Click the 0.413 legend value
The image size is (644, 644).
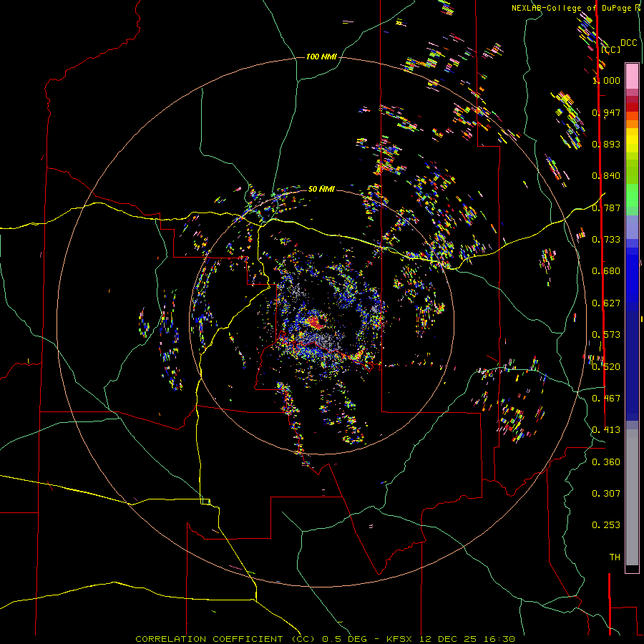606,430
